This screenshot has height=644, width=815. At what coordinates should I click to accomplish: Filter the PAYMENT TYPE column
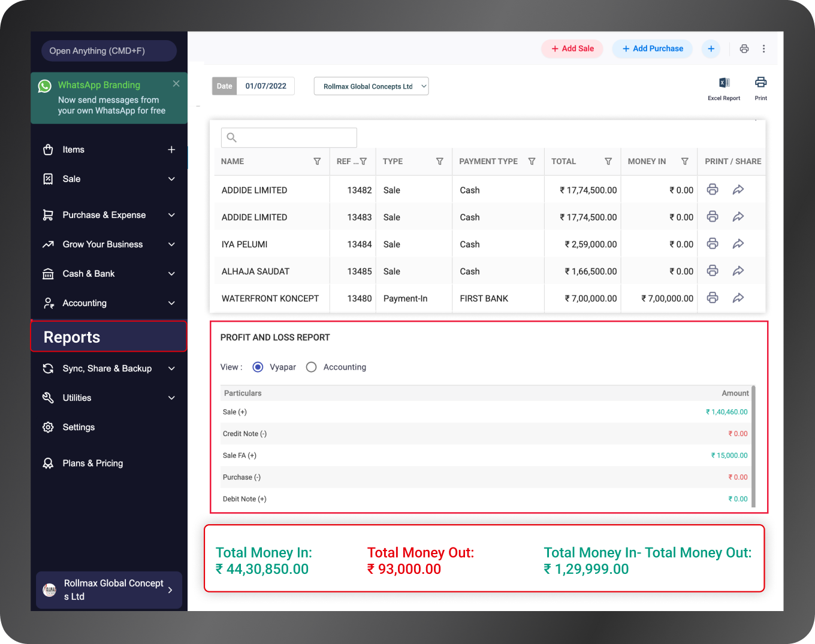532,161
